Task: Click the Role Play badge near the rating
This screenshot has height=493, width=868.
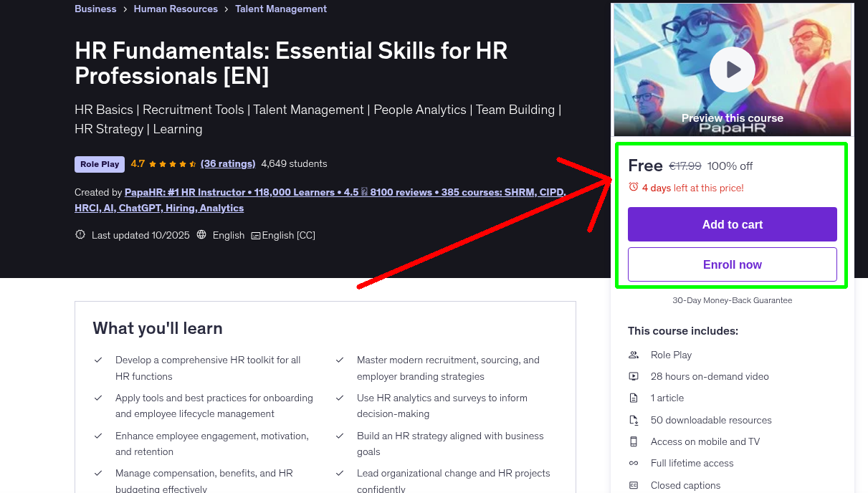Action: (x=99, y=164)
